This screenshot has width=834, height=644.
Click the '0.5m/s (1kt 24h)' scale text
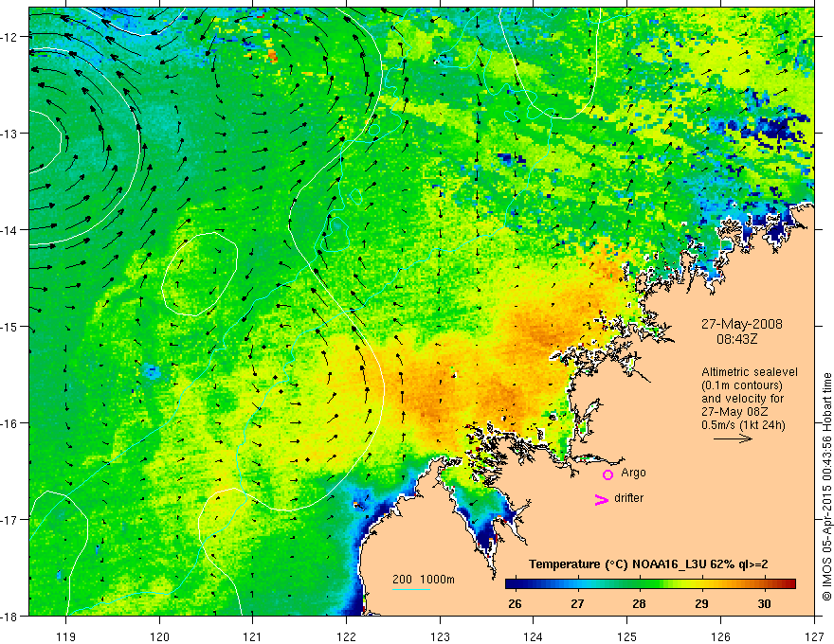(x=743, y=425)
